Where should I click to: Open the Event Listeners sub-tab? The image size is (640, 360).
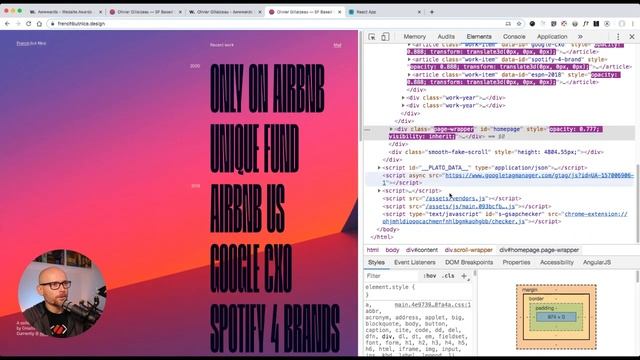click(415, 262)
